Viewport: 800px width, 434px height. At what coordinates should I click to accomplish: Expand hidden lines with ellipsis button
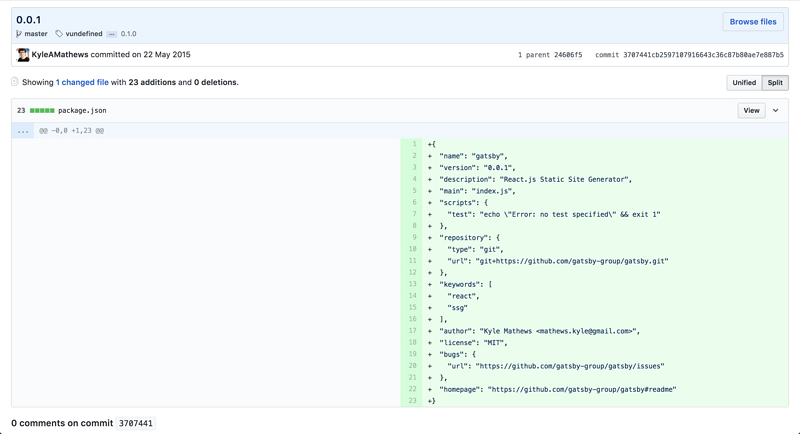23,131
